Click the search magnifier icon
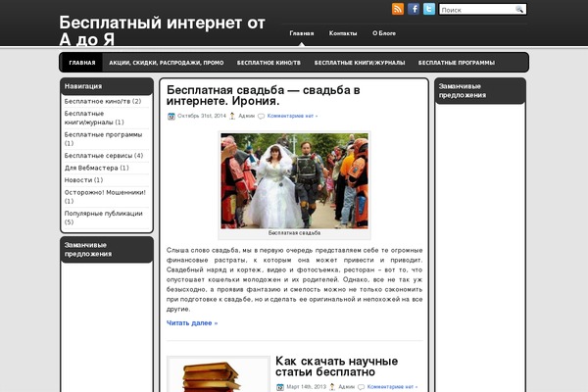Image resolution: width=588 pixels, height=392 pixels. [519, 10]
